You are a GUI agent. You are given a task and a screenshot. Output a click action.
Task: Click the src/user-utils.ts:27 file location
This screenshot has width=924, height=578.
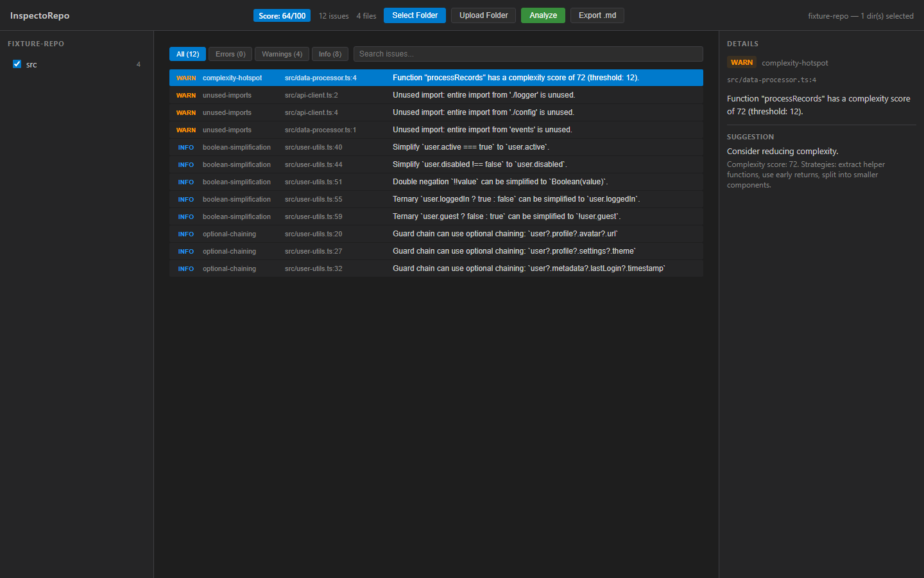[314, 251]
